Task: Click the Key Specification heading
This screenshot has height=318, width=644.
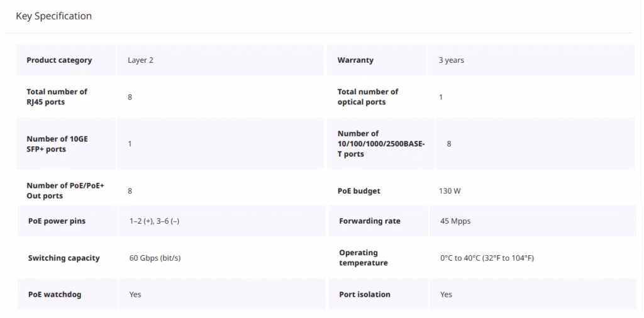Action: (53, 16)
